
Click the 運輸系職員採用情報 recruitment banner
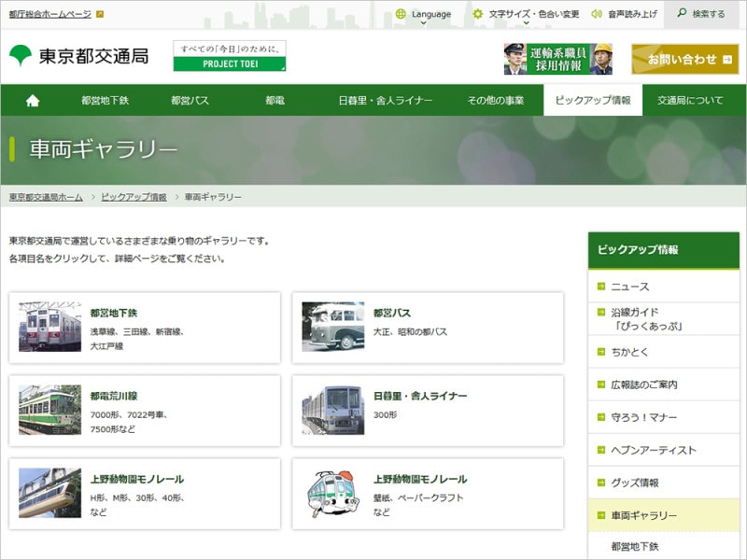pos(557,58)
